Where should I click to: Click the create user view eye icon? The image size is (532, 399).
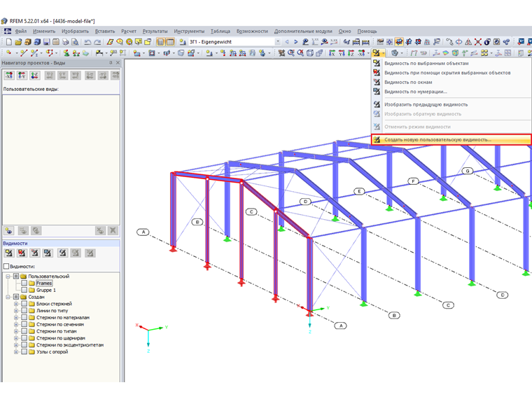click(9, 231)
